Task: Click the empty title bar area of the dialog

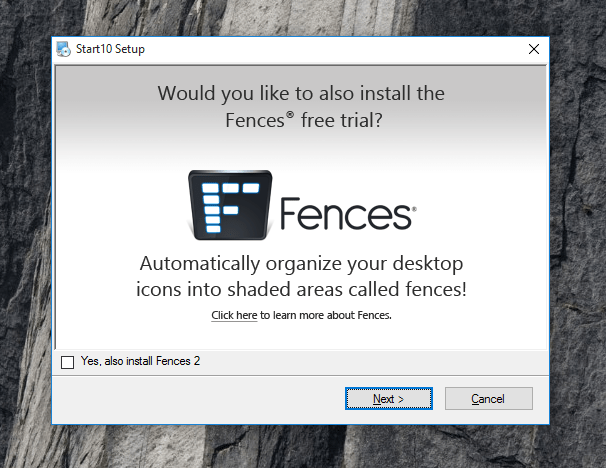Action: click(330, 49)
